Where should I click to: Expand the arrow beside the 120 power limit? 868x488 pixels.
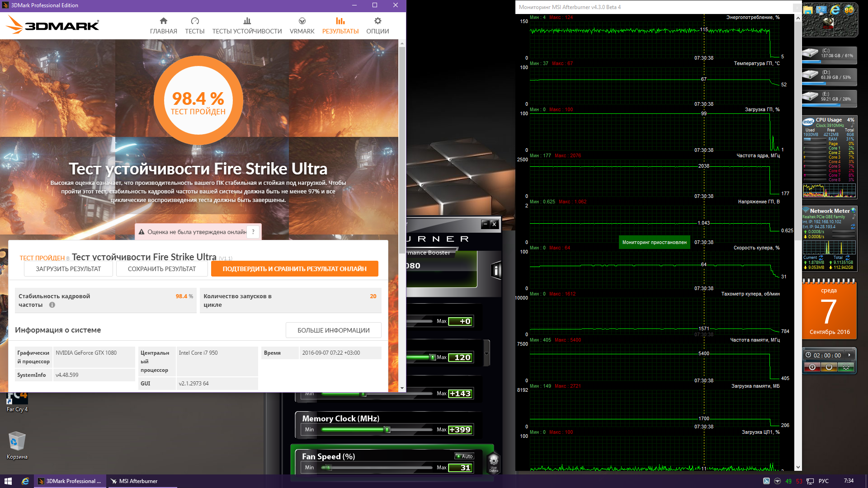pyautogui.click(x=487, y=353)
